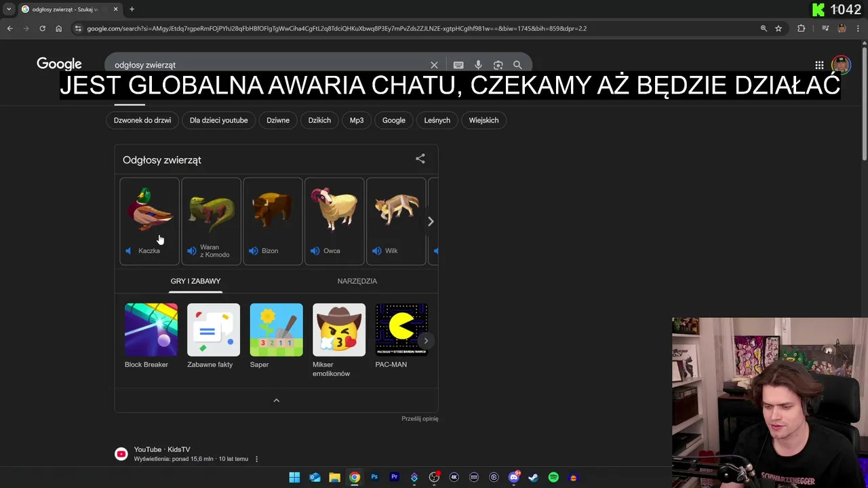Screen dimensions: 868x488
Task: Open Windows Start menu
Action: pyautogui.click(x=294, y=477)
